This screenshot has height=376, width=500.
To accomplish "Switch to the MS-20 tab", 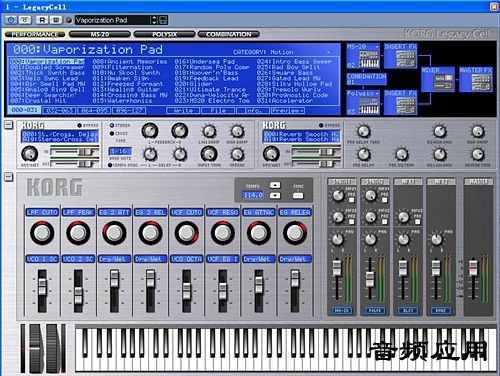I will pyautogui.click(x=99, y=34).
